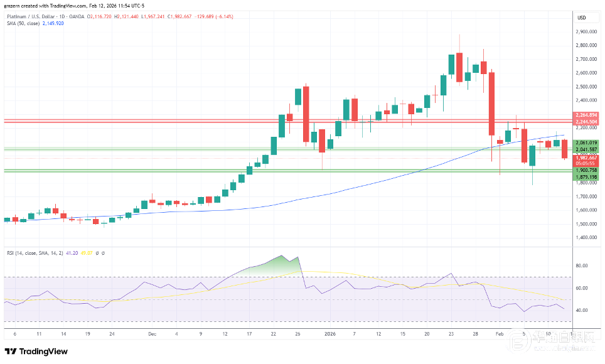Select the green 1,900.758 price label
The height and width of the screenshot is (364, 605).
point(586,171)
